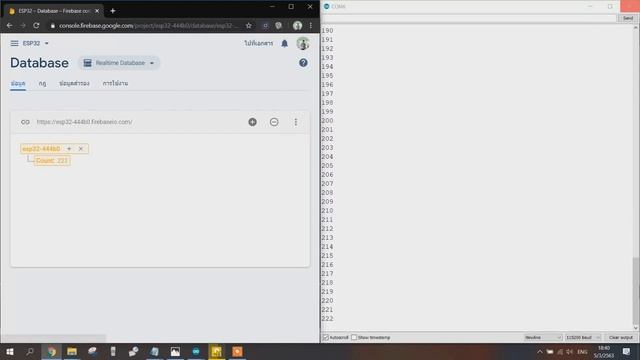Switch to the Usage tab in Database

[x=116, y=83]
